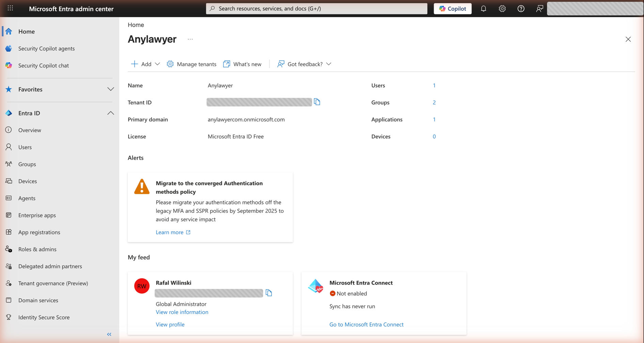Select the primary domain anylawyercom.onmicrosoft.com text
The image size is (644, 343).
coord(246,120)
